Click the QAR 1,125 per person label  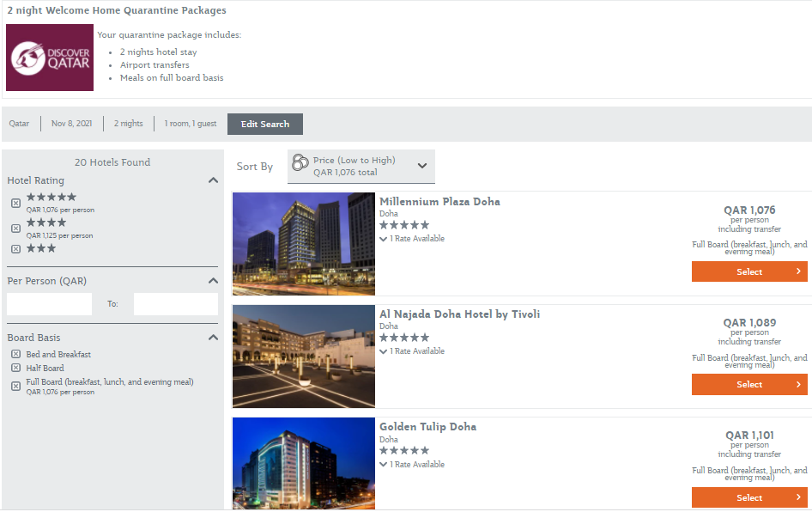coord(59,235)
